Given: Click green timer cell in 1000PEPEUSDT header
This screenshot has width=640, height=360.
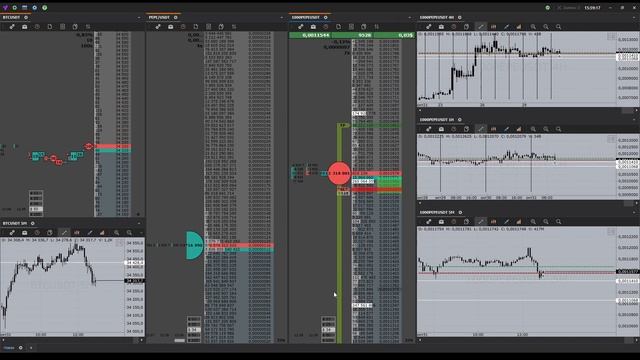Looking at the screenshot, I should 353,36.
